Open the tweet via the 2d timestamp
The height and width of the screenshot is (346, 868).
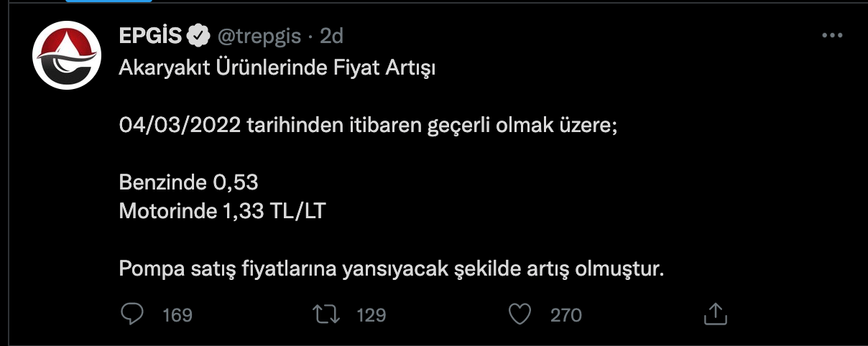(332, 36)
